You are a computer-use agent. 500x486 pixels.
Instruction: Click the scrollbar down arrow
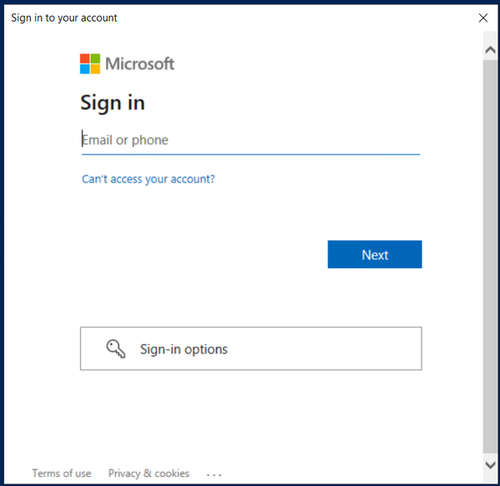tap(490, 465)
